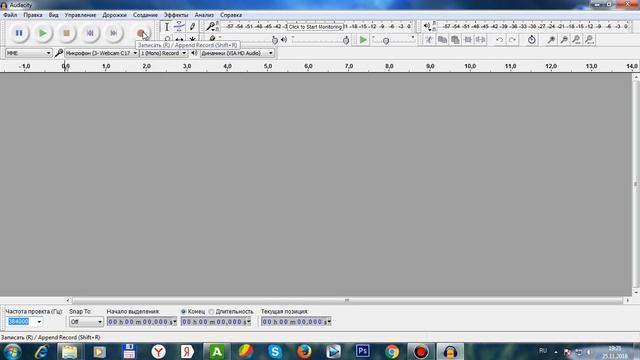
Task: Start recording with the red Record button
Action: pos(141,33)
